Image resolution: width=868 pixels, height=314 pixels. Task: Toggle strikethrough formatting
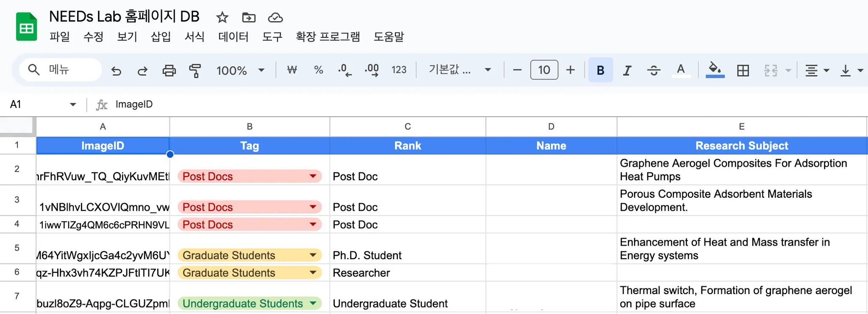(654, 70)
